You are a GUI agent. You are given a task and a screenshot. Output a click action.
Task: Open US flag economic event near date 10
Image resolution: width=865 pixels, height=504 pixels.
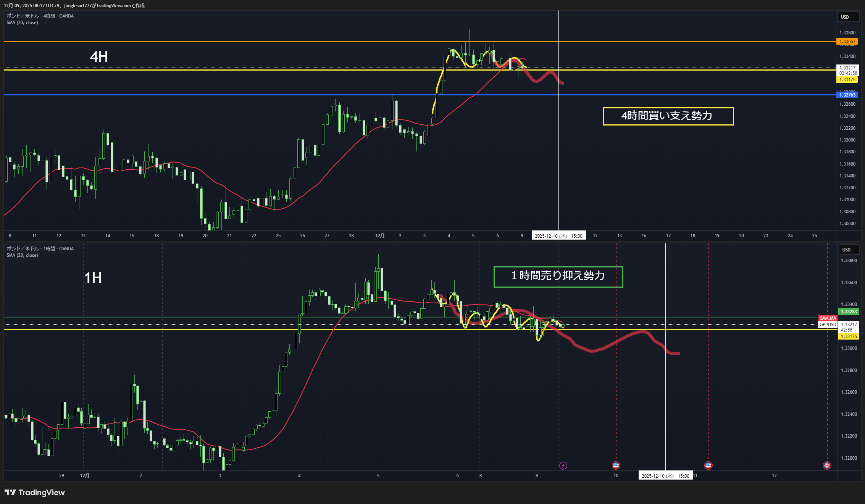coord(616,465)
